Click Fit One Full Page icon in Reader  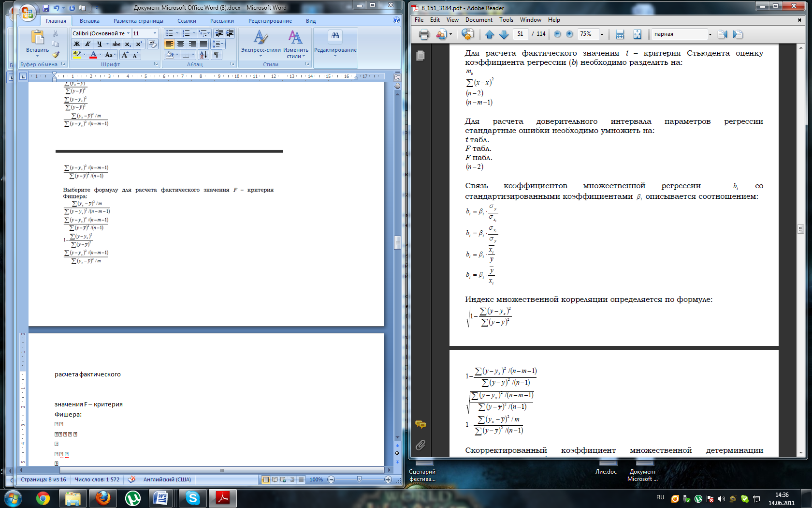pos(637,34)
